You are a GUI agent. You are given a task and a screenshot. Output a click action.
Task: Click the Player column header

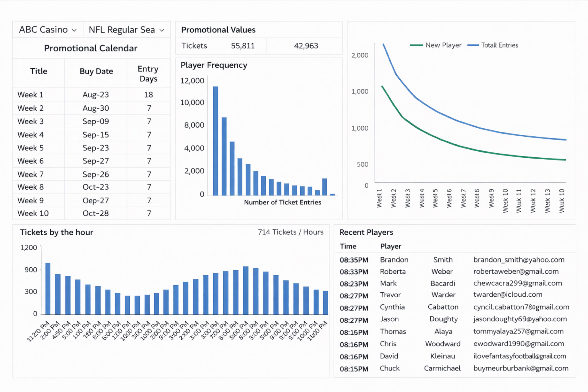pyautogui.click(x=390, y=246)
